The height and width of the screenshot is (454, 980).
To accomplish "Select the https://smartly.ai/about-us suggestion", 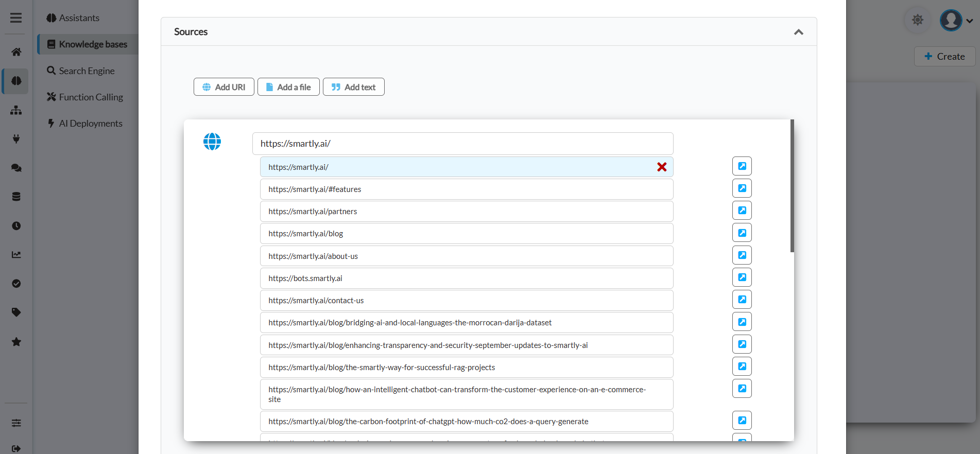I will (x=467, y=256).
